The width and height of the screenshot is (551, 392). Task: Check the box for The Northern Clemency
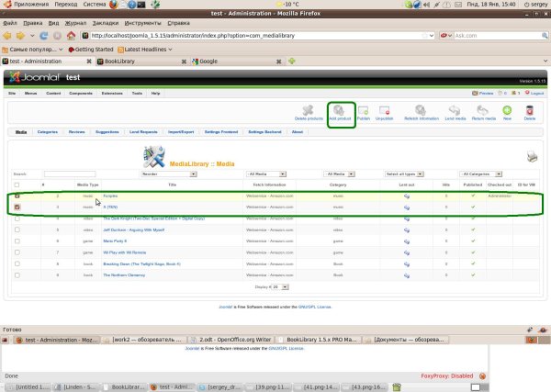point(17,275)
